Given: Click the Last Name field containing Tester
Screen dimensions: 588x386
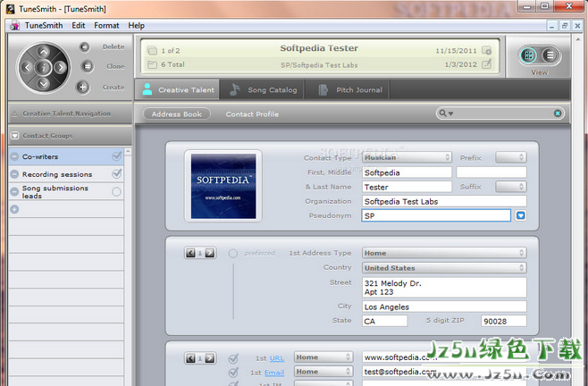Looking at the screenshot, I should [x=407, y=187].
